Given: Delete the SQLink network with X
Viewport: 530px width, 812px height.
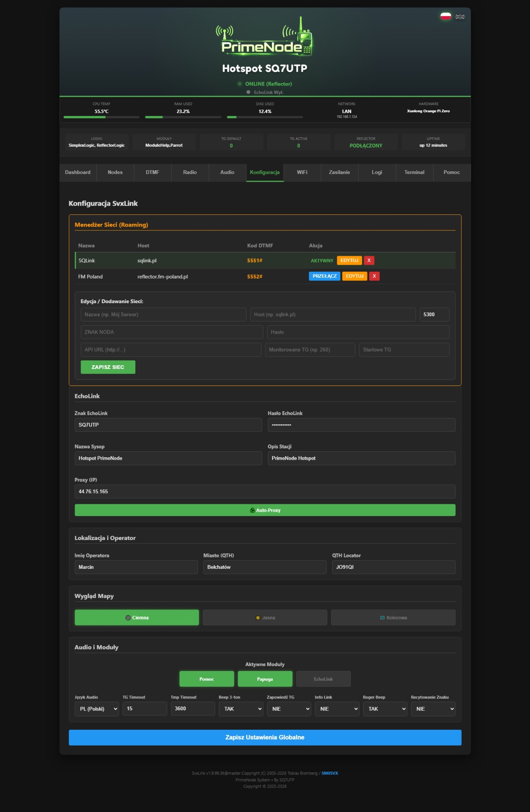Looking at the screenshot, I should (x=369, y=260).
